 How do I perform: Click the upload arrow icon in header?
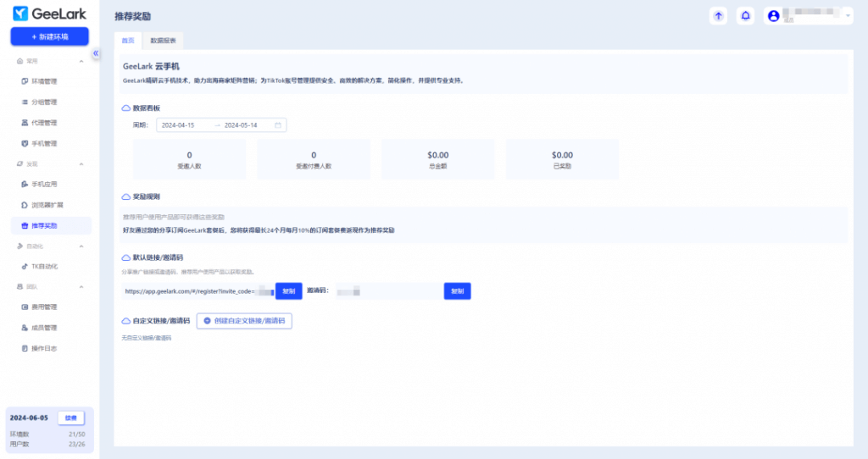[718, 16]
